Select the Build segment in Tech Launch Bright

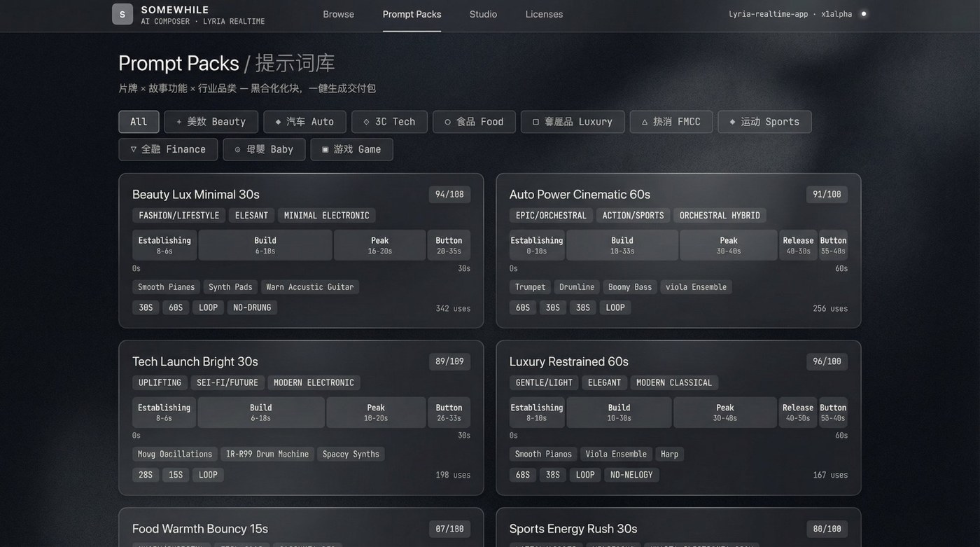point(261,413)
